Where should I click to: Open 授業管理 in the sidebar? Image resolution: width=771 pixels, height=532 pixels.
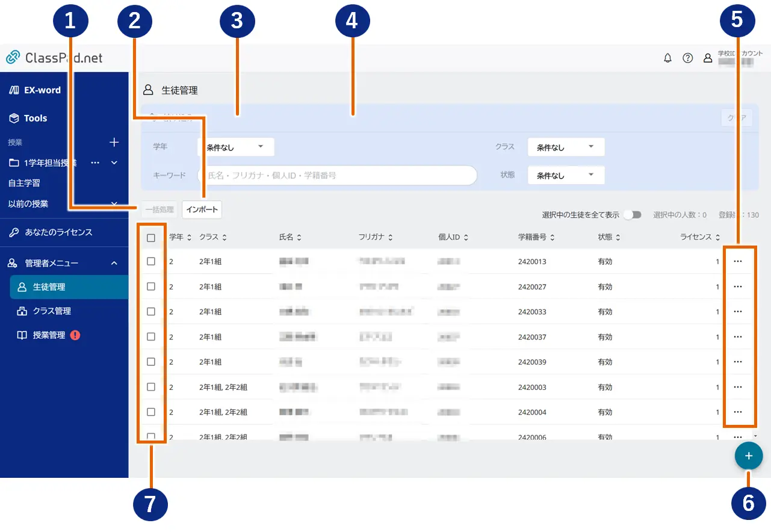49,335
